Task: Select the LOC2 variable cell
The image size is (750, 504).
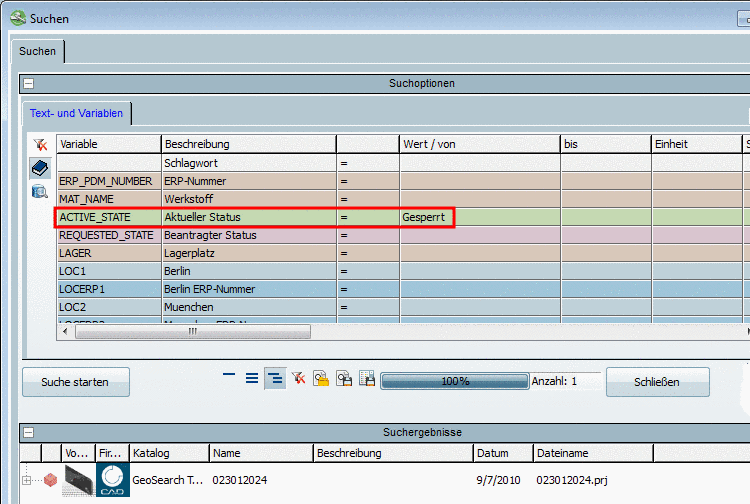Action: point(109,307)
